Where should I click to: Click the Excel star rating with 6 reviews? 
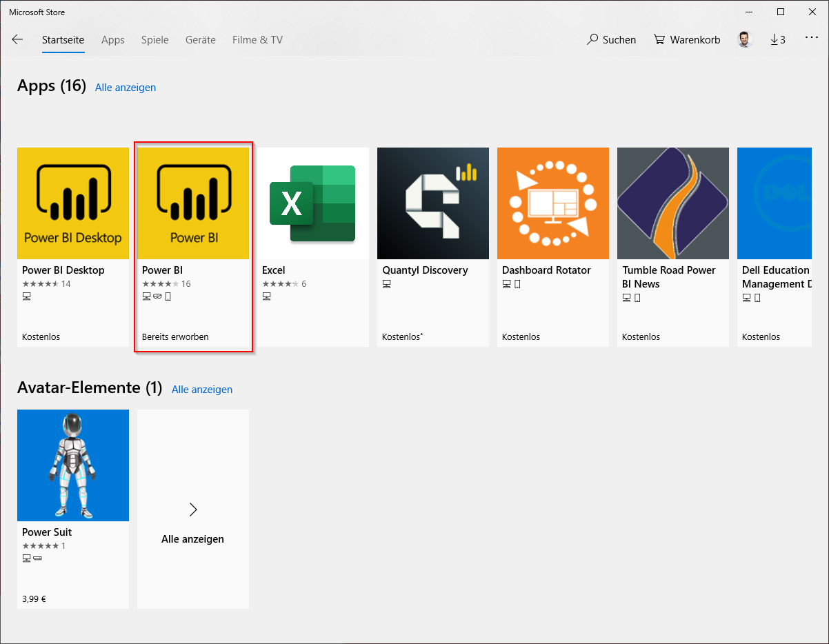coord(281,284)
